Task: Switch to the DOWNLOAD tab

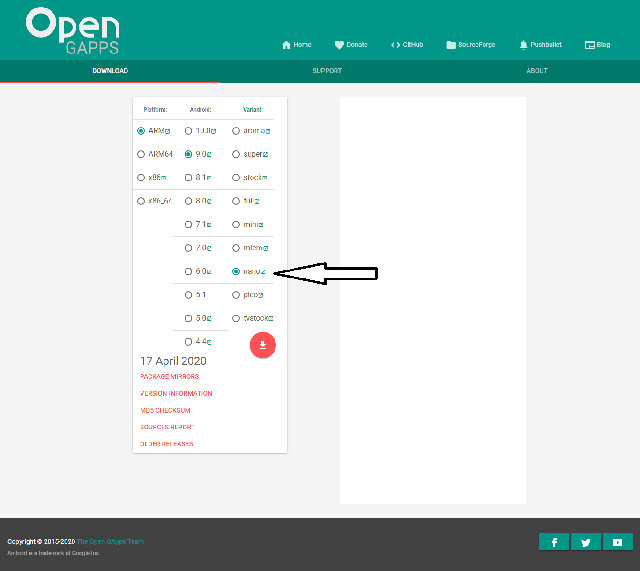Action: click(x=110, y=71)
